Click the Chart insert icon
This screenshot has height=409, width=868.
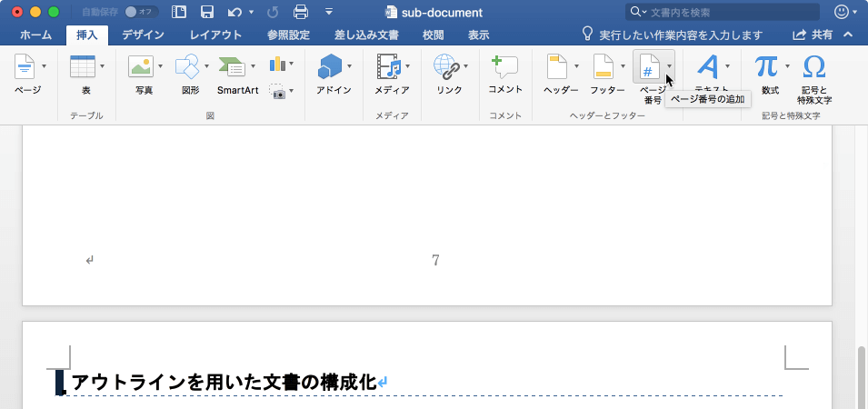click(x=278, y=64)
